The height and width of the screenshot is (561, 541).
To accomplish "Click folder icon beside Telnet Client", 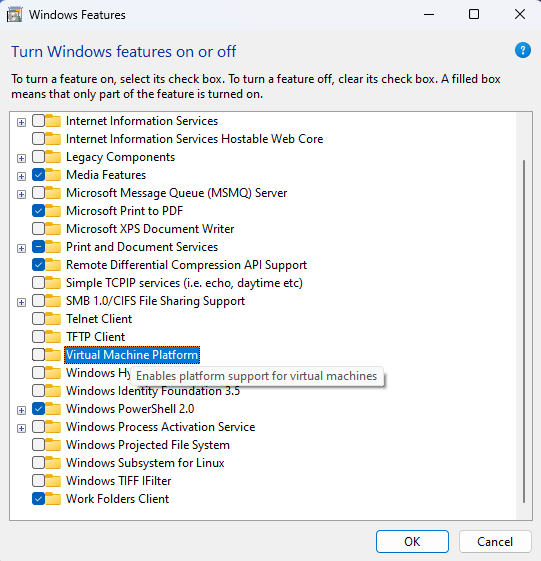I will point(53,319).
